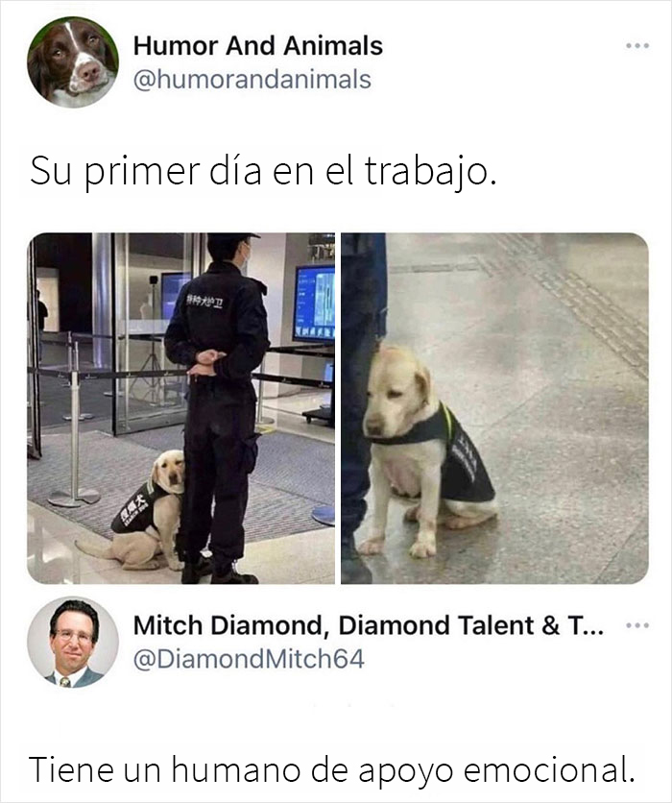Click the guard's clasped hands behind his back
672x803 pixels.
click(204, 361)
